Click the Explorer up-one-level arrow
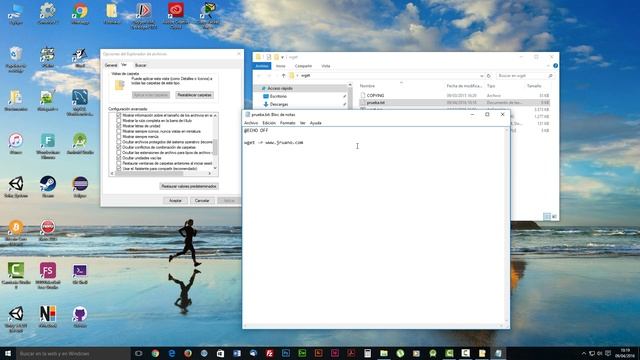 pyautogui.click(x=283, y=76)
